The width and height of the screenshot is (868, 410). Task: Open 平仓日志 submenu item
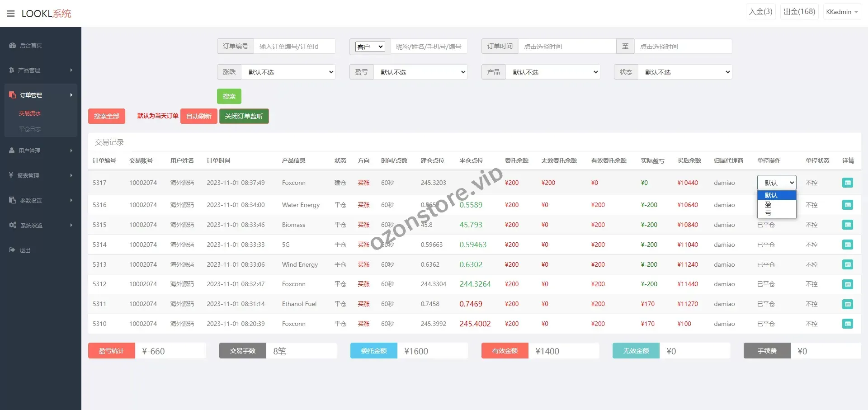(30, 129)
